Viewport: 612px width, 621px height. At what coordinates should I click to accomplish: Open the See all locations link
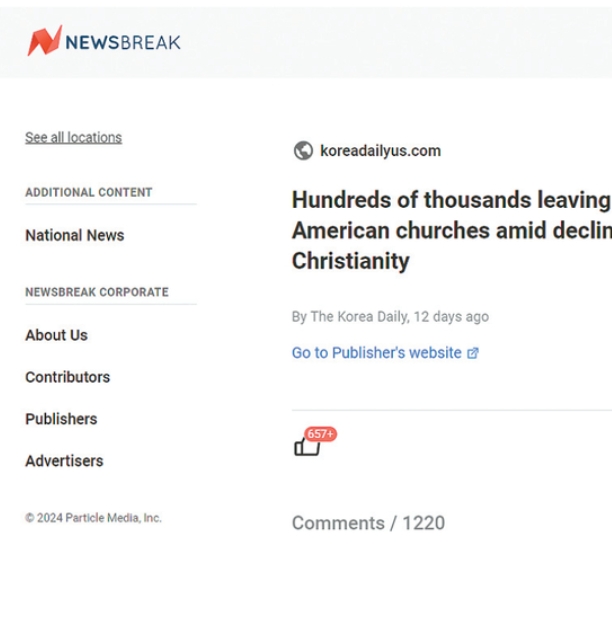[x=73, y=137]
